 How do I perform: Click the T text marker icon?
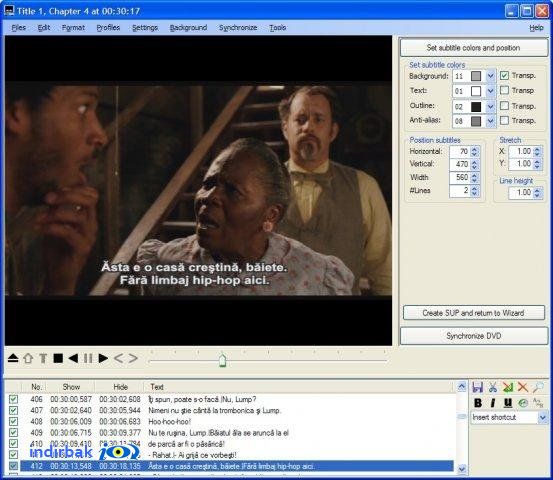tap(43, 358)
